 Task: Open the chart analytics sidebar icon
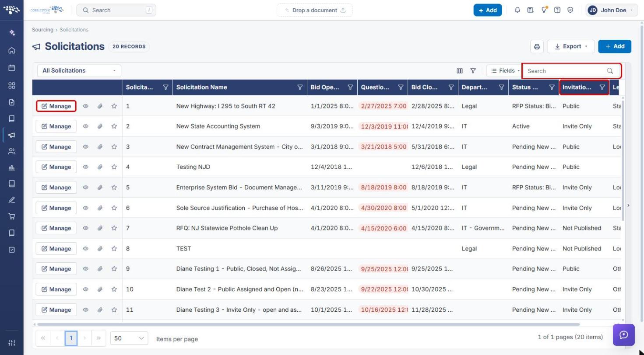coord(12,167)
